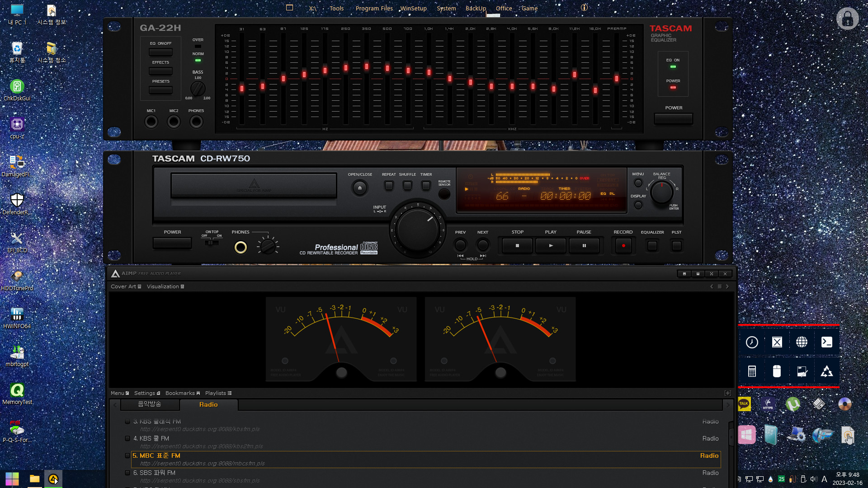
Task: Click the POWER button on the CD-RW750
Action: coord(172,243)
